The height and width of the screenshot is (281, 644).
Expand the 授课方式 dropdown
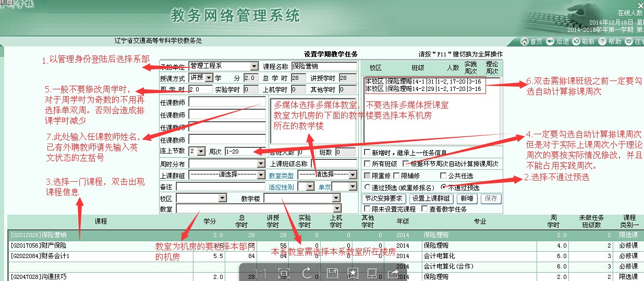coord(209,78)
